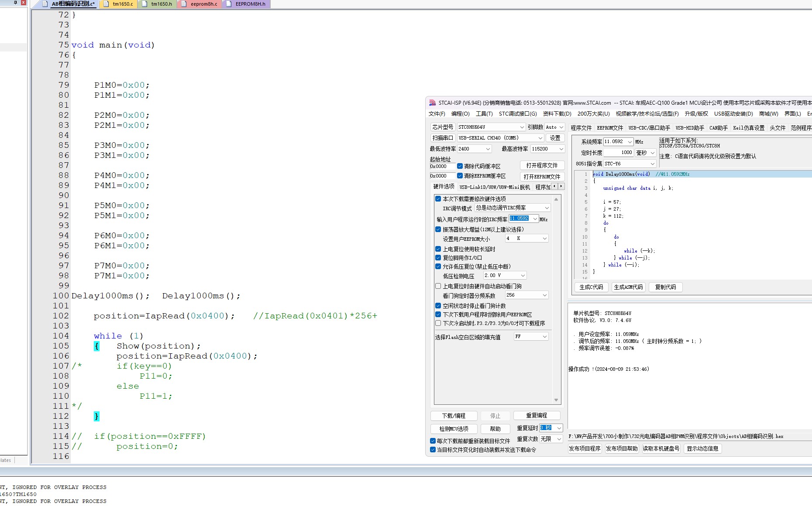Click the 检测MCU选项 button
812x506 pixels.
point(454,429)
